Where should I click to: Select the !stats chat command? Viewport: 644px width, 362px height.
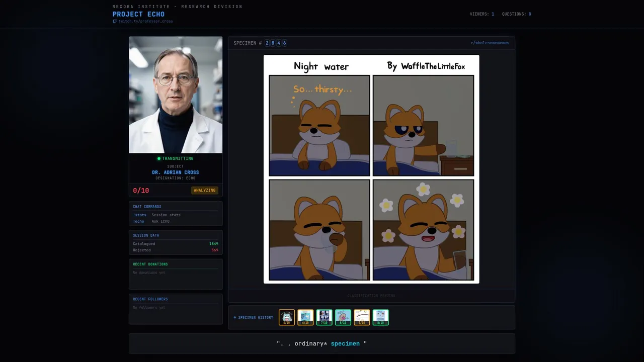tap(139, 215)
